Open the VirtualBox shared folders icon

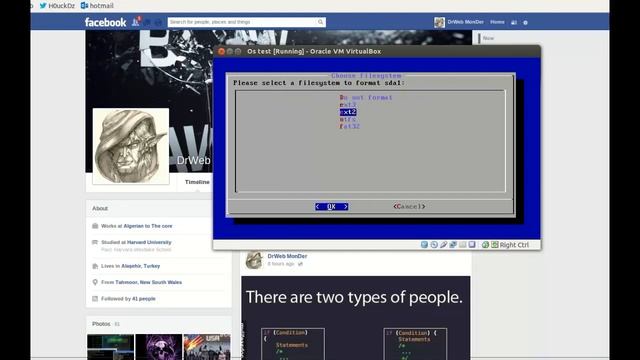tap(462, 244)
